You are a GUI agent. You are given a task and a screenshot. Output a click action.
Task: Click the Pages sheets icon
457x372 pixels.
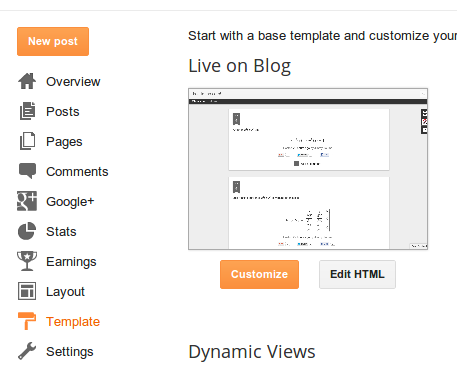[x=27, y=141]
